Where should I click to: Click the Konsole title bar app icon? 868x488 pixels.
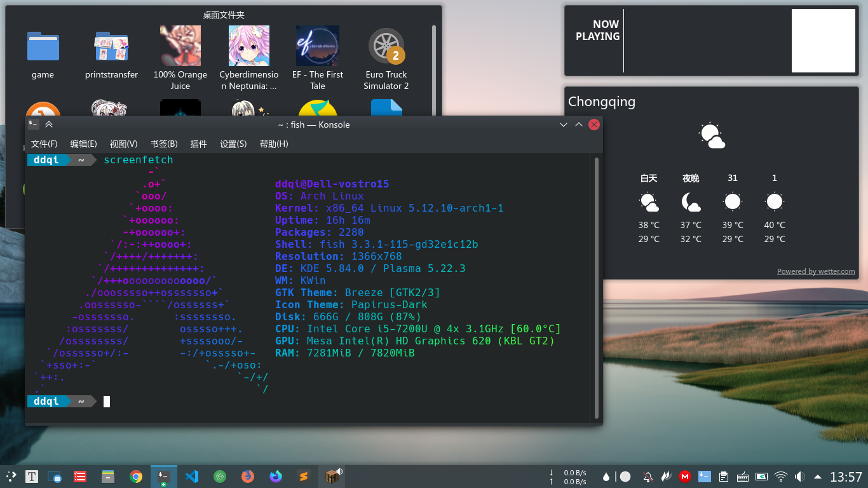(34, 125)
